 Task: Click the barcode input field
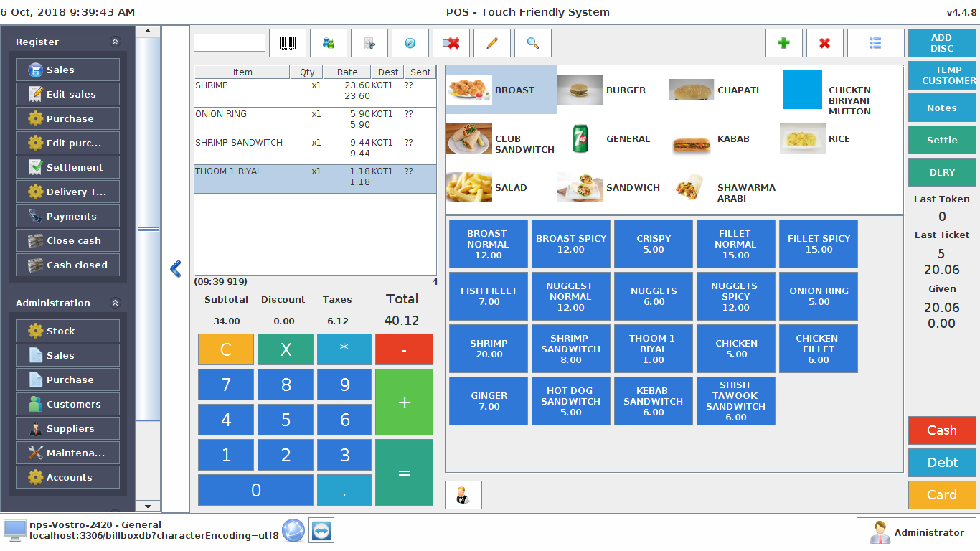(x=230, y=43)
